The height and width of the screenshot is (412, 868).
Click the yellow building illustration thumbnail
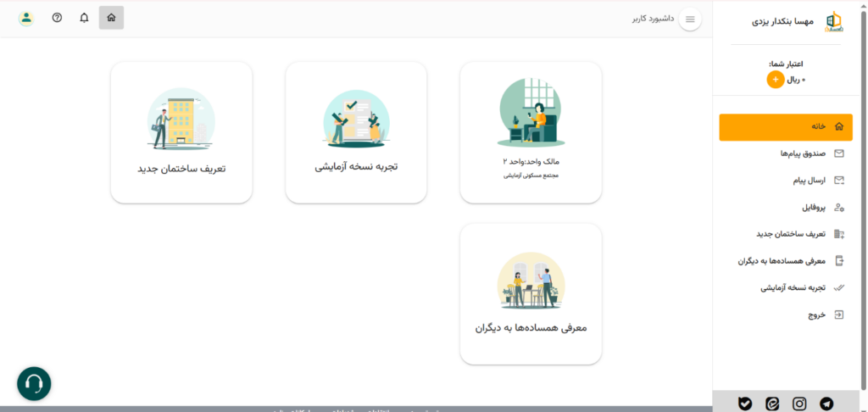(x=181, y=119)
